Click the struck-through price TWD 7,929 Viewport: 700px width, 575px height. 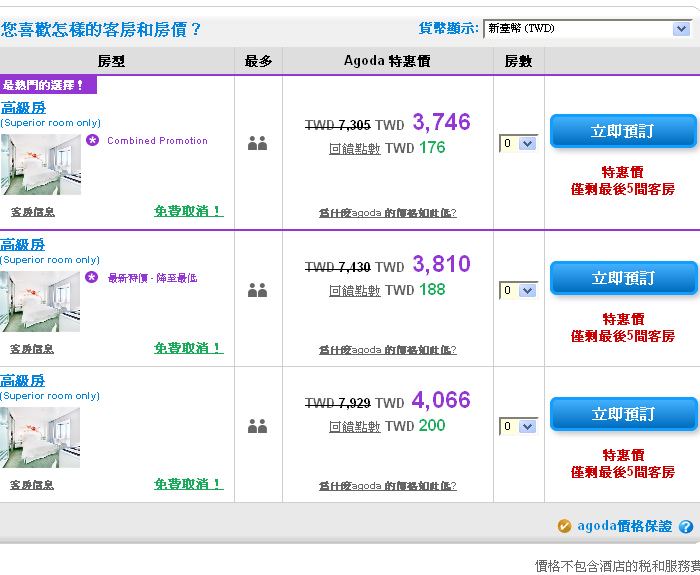pos(338,403)
